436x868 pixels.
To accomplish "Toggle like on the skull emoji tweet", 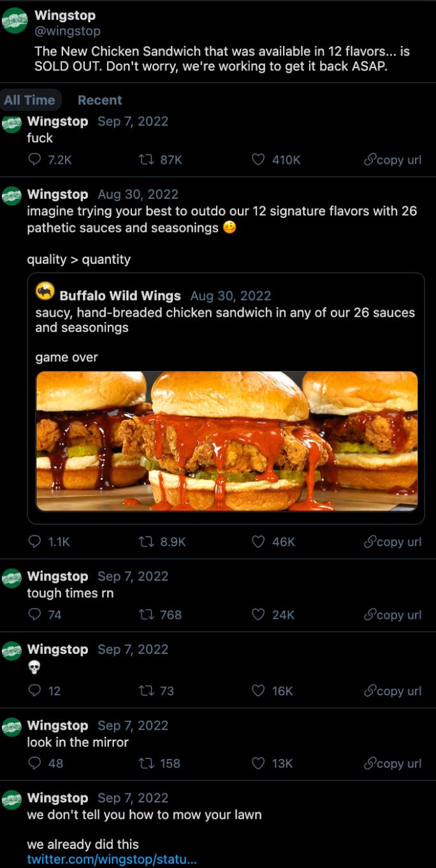I will click(258, 691).
